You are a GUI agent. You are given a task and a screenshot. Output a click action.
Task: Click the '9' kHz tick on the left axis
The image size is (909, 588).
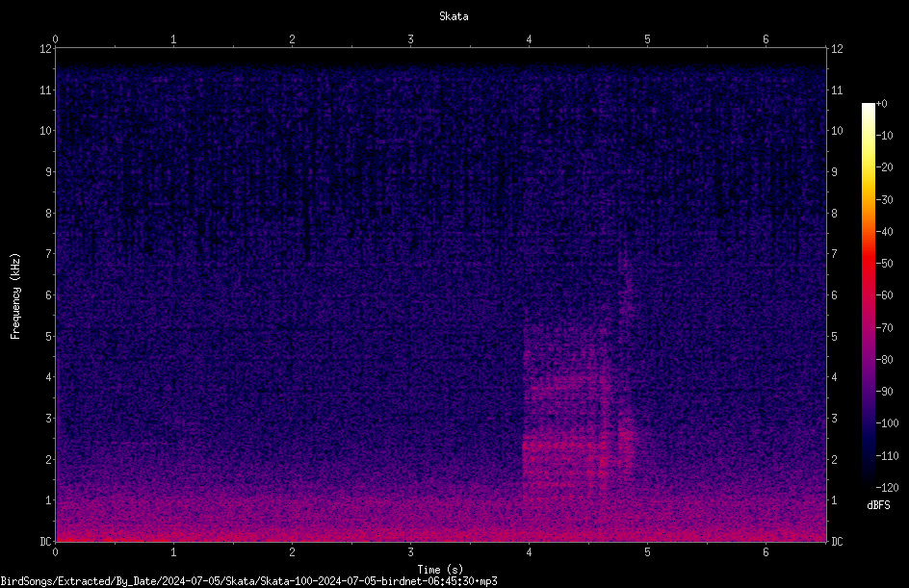pyautogui.click(x=49, y=172)
